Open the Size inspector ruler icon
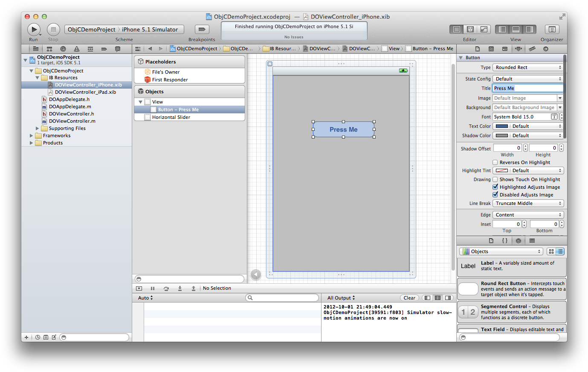 [532, 49]
